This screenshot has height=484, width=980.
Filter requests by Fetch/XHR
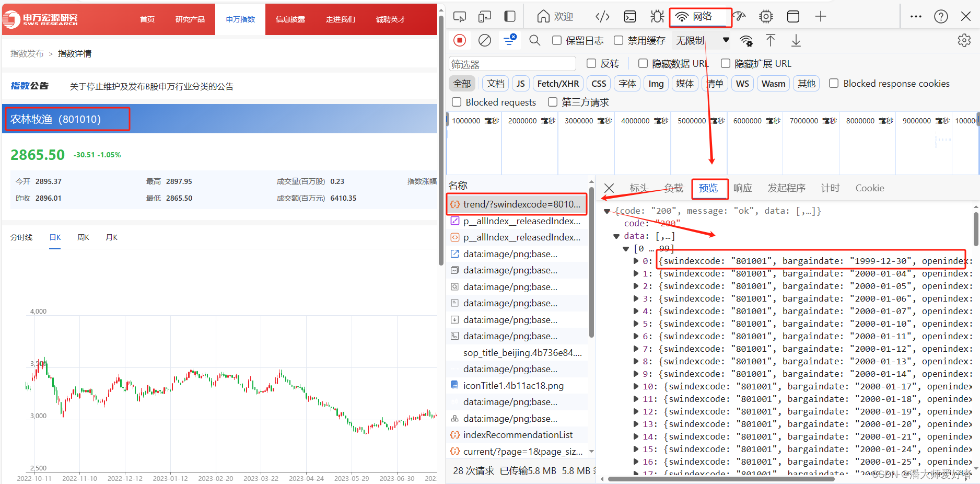(558, 84)
